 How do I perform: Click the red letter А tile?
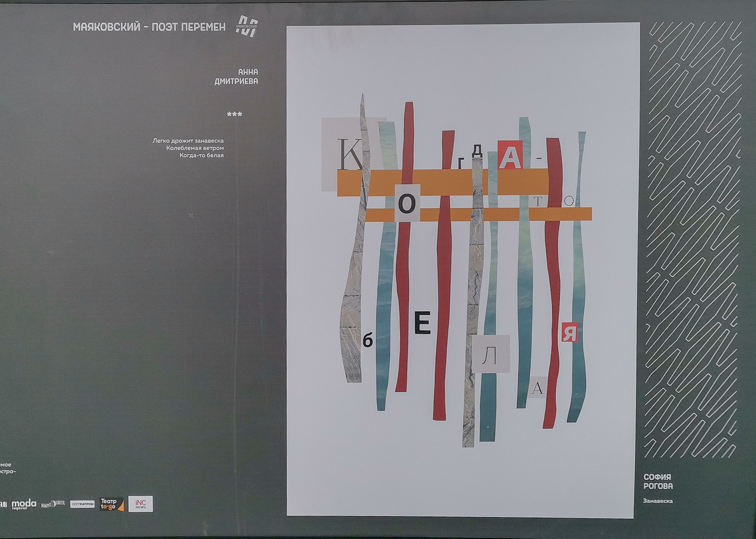pos(511,155)
